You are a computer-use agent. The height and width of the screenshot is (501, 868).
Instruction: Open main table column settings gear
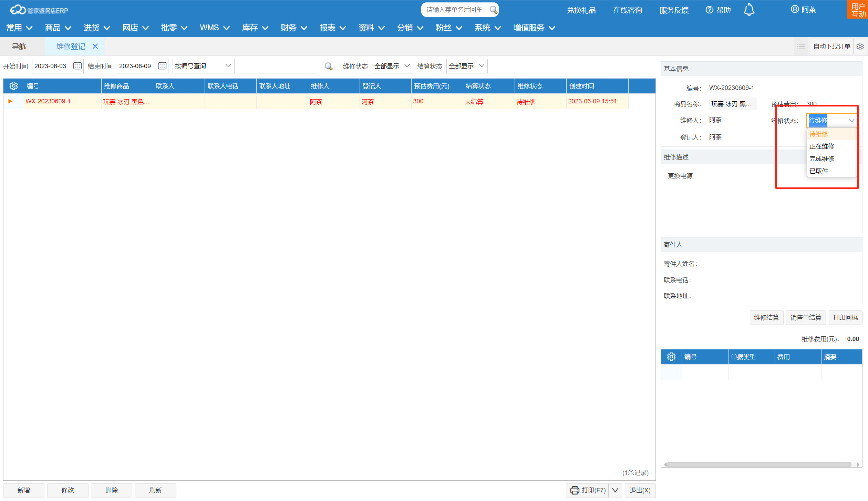click(13, 86)
